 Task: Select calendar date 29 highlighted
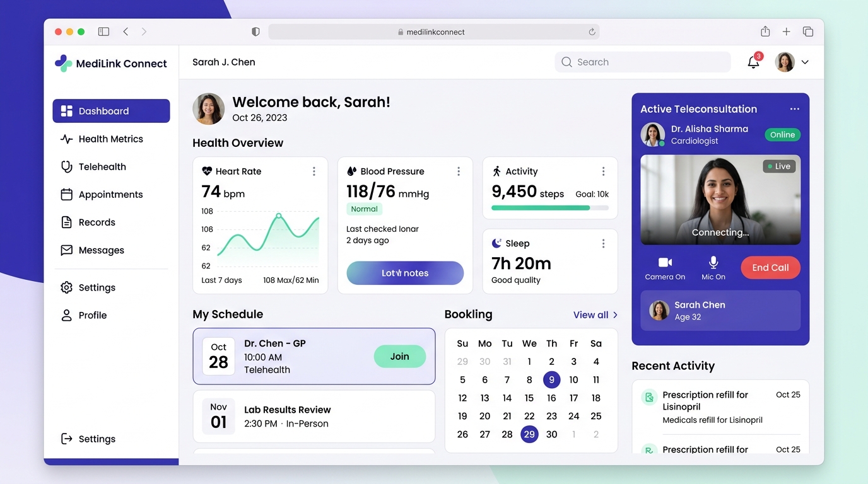point(529,434)
